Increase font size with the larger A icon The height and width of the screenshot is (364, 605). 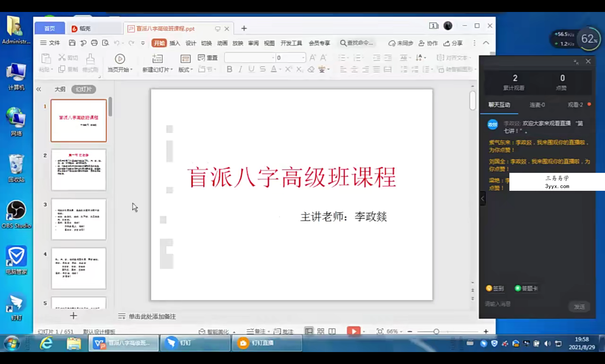[x=313, y=57]
